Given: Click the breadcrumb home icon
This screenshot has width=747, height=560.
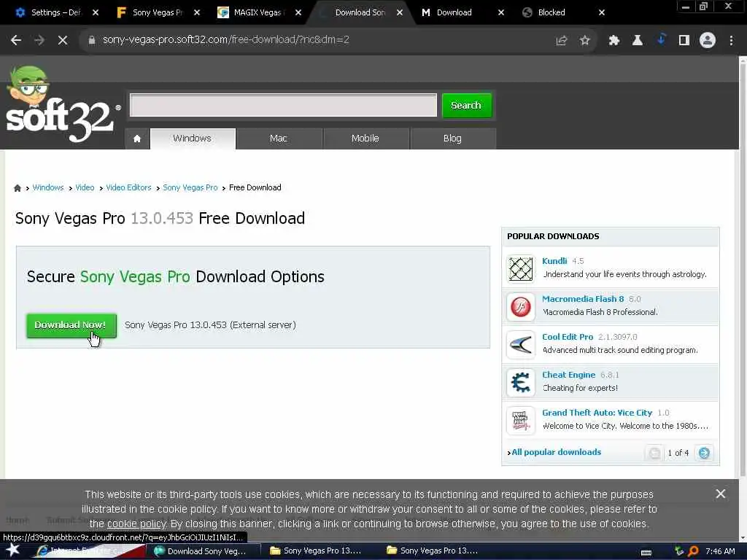Looking at the screenshot, I should point(18,187).
